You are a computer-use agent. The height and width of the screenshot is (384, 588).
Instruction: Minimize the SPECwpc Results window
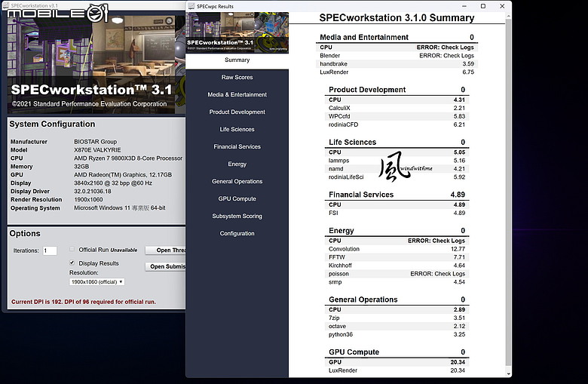[x=464, y=6]
